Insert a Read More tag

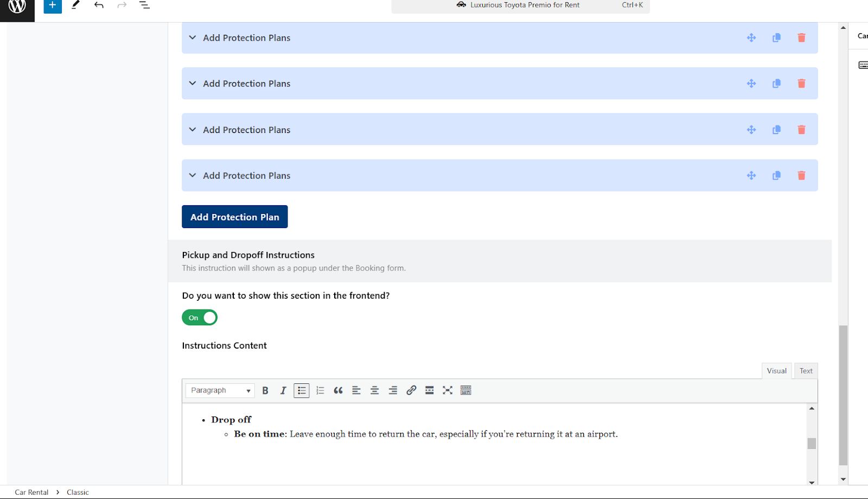pyautogui.click(x=429, y=390)
